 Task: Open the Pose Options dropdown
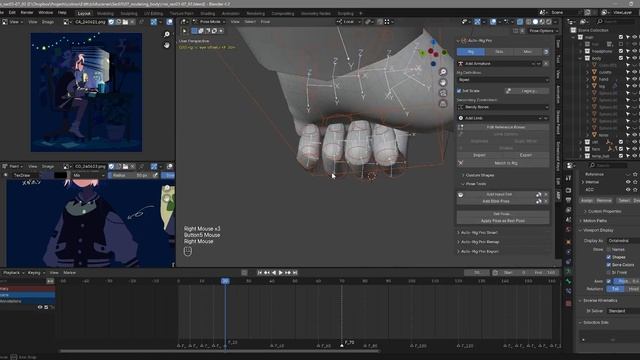point(543,31)
